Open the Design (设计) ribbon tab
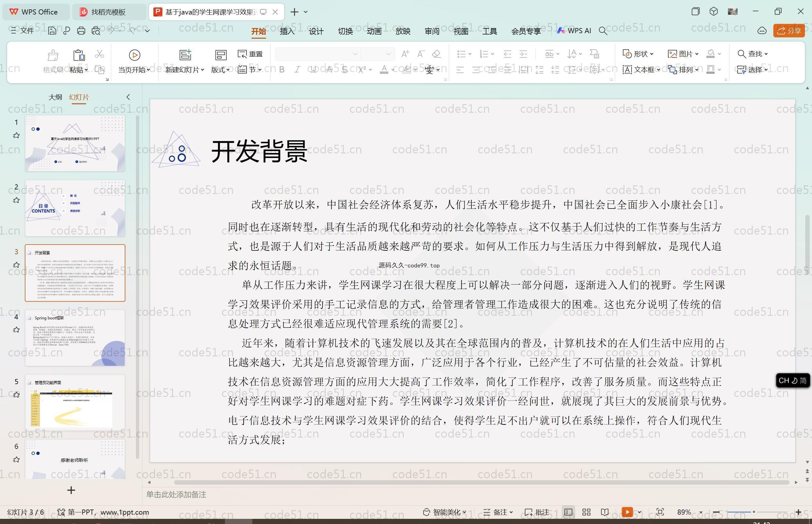Screen dimensions: 812x524 point(316,31)
